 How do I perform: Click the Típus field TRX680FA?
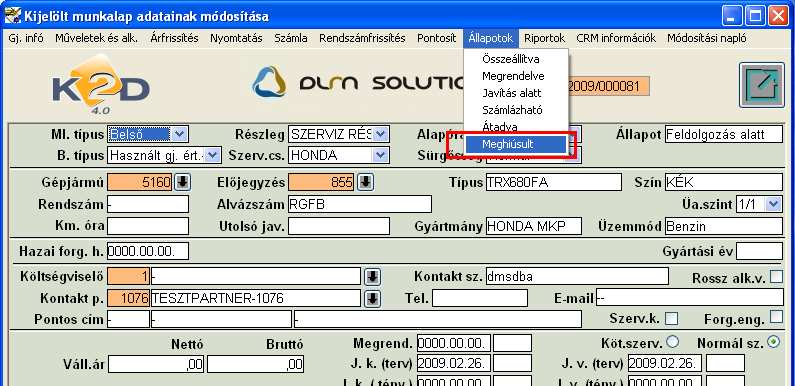[x=553, y=182]
